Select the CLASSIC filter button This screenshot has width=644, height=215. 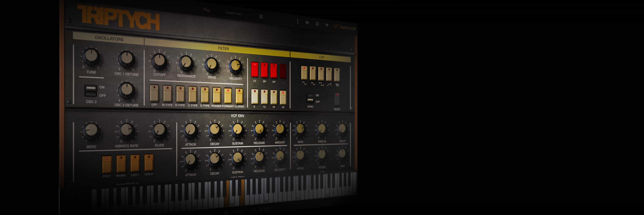239,96
